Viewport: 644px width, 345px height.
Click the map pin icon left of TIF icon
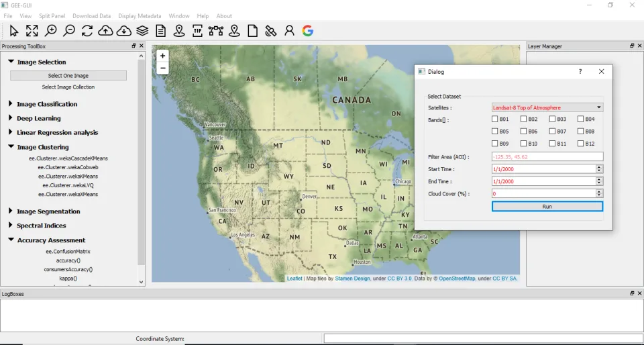pos(178,31)
